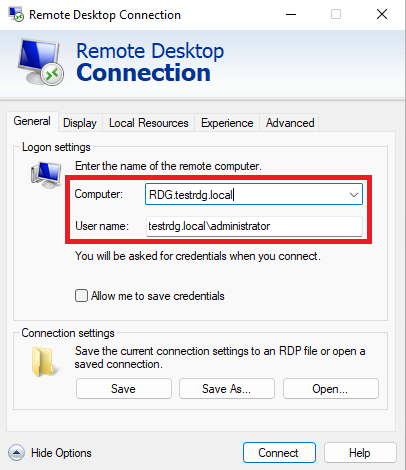Viewport: 406px width, 470px height.
Task: Go to the Advanced tab
Action: [x=290, y=123]
